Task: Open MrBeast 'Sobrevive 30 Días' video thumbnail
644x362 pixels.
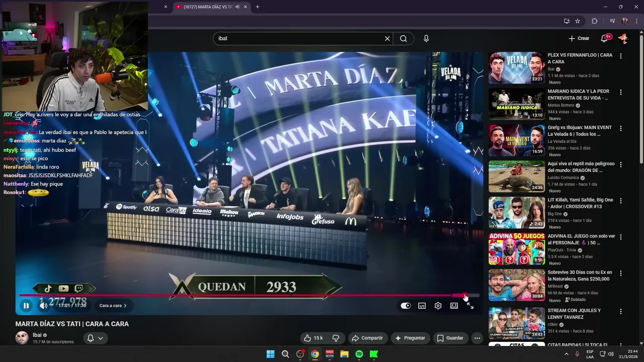Action: [516, 285]
